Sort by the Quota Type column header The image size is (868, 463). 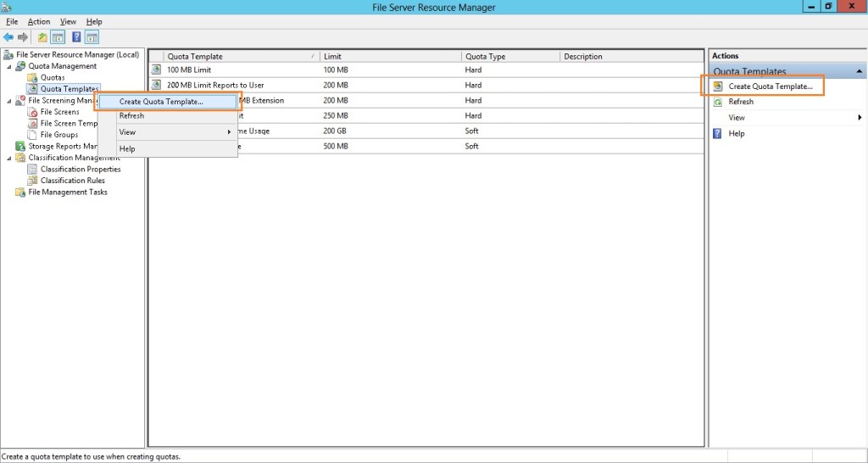485,57
